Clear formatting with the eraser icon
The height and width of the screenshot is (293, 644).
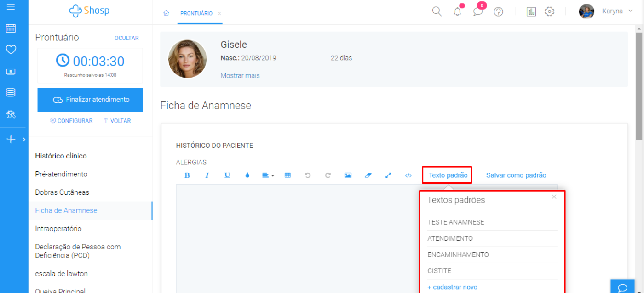click(368, 175)
